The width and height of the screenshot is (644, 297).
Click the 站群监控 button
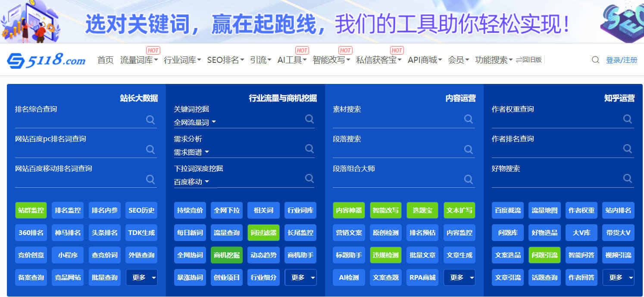tap(31, 210)
